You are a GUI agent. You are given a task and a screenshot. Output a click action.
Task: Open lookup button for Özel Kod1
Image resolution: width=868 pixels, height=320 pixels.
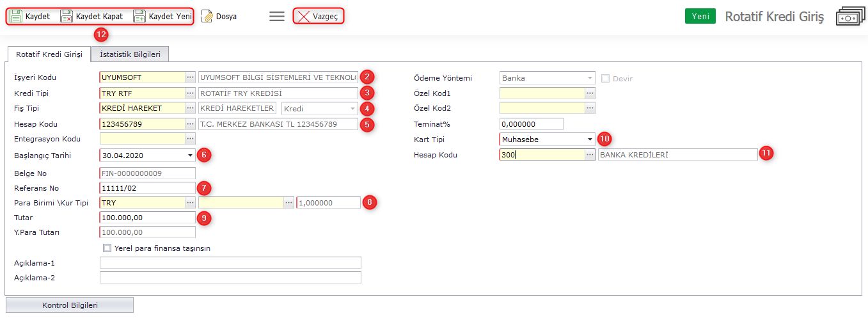click(590, 93)
